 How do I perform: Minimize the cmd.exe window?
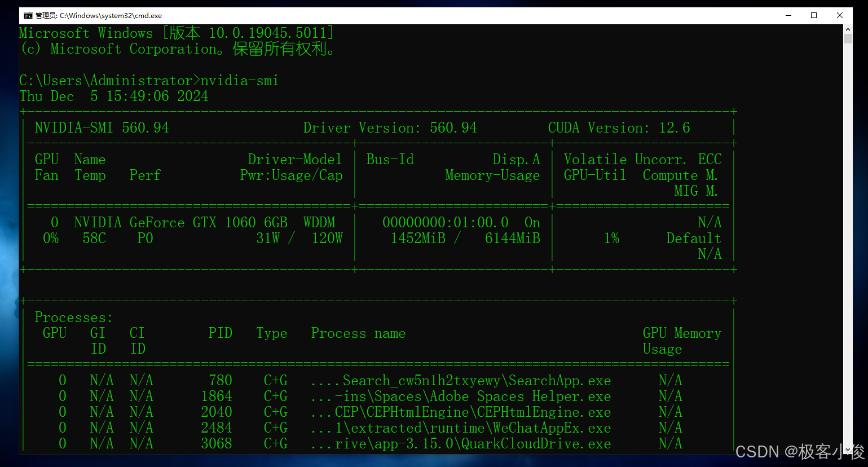(x=788, y=15)
